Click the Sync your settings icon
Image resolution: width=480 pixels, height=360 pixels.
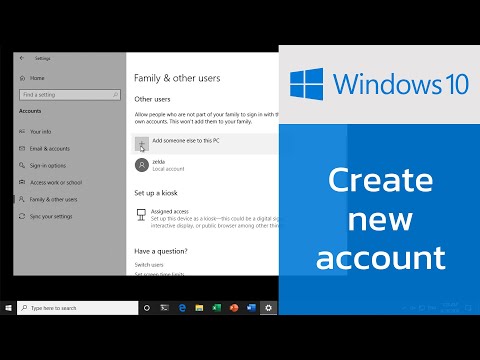[x=22, y=216]
